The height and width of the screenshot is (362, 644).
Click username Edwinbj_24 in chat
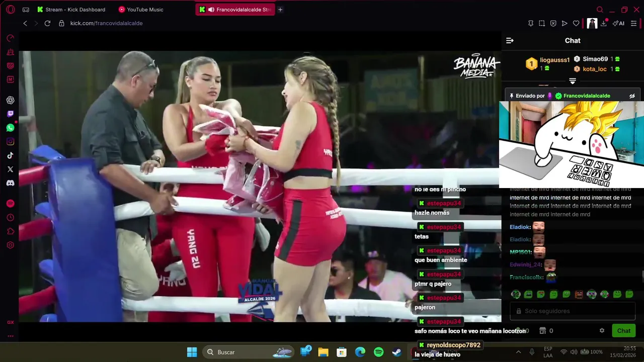[526, 264]
